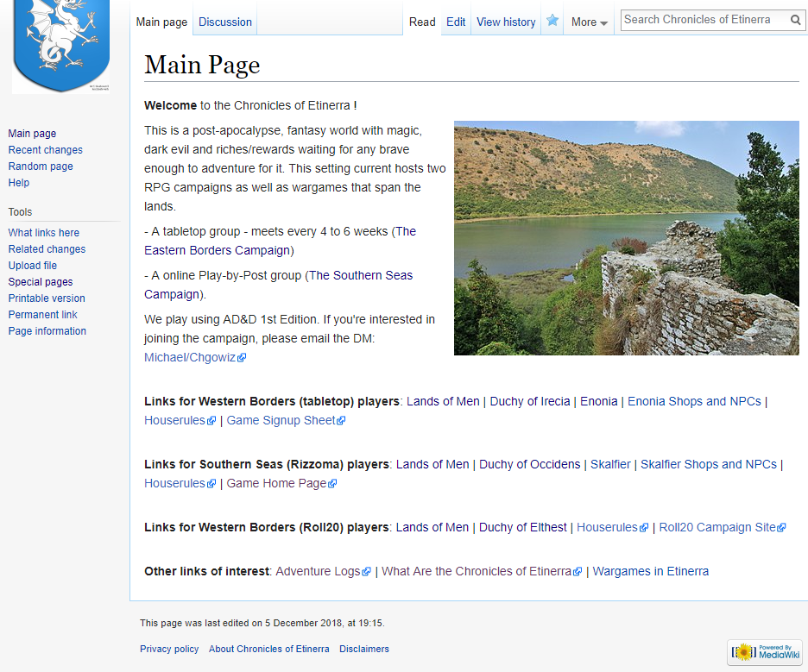Viewport: 808px width, 672px height.
Task: Switch to the Main page tab
Action: click(161, 22)
